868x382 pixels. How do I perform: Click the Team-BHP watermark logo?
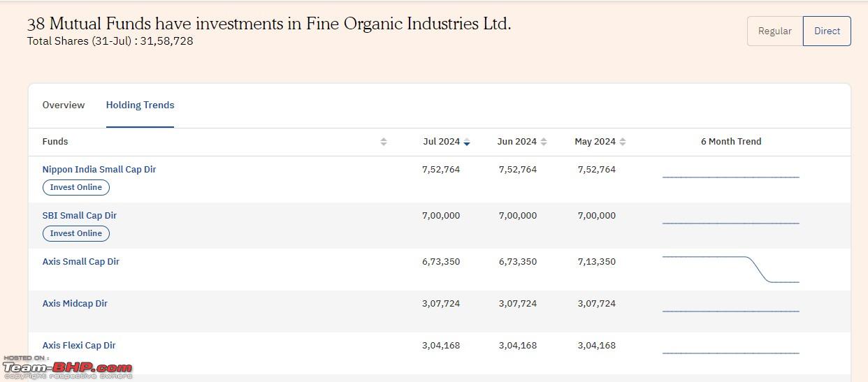tap(67, 367)
